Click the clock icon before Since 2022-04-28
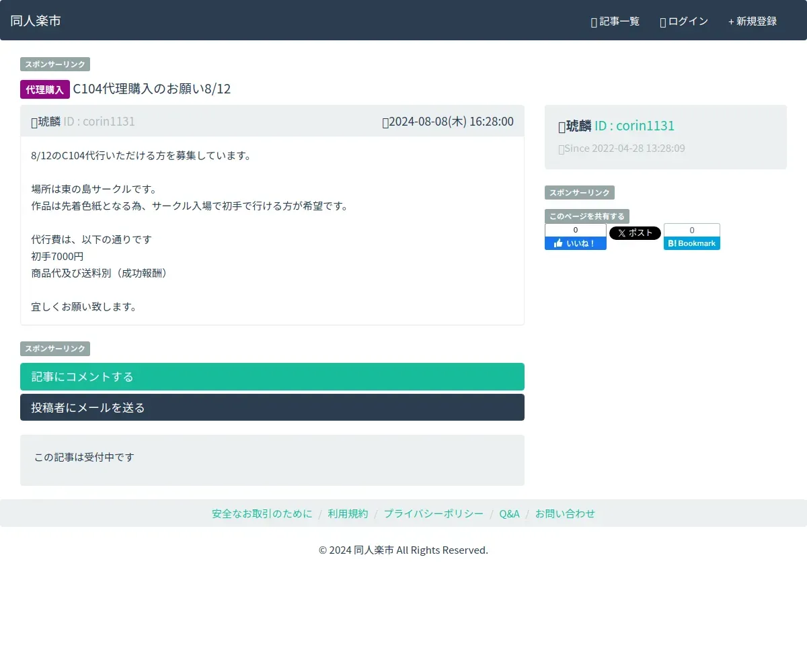 click(x=562, y=149)
